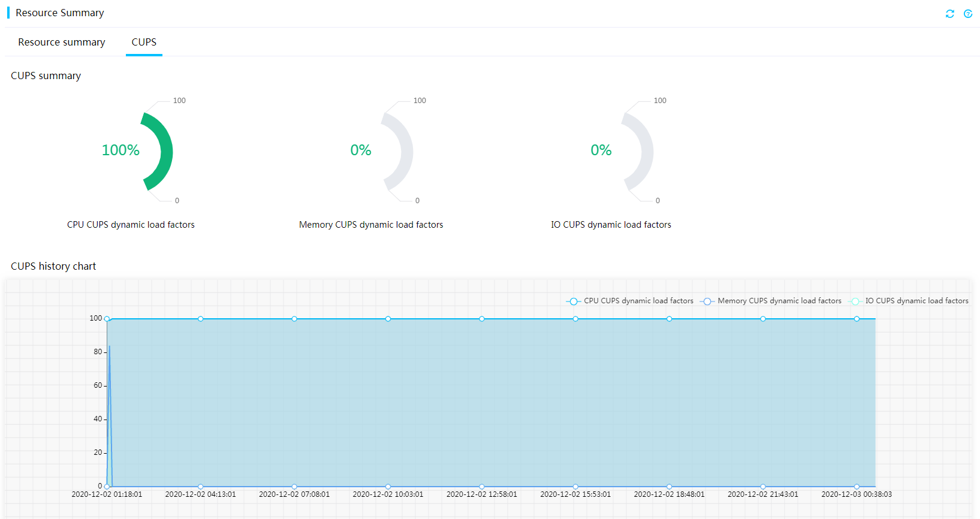The image size is (980, 519).
Task: Click the y-axis 80 label
Action: [98, 352]
